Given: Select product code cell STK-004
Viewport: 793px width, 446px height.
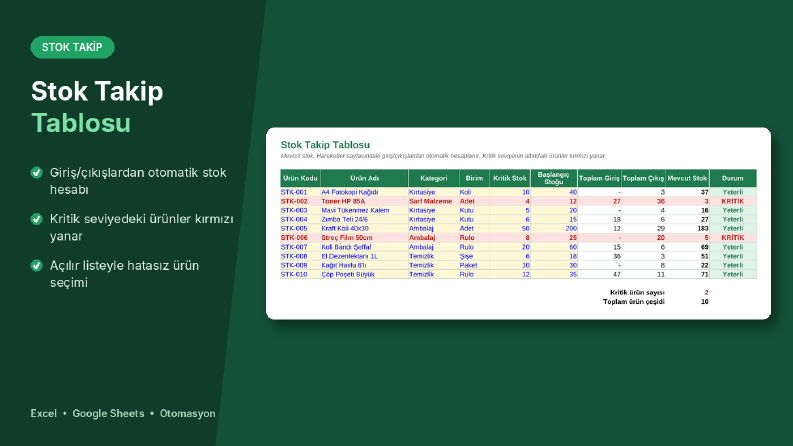Looking at the screenshot, I should click(300, 219).
